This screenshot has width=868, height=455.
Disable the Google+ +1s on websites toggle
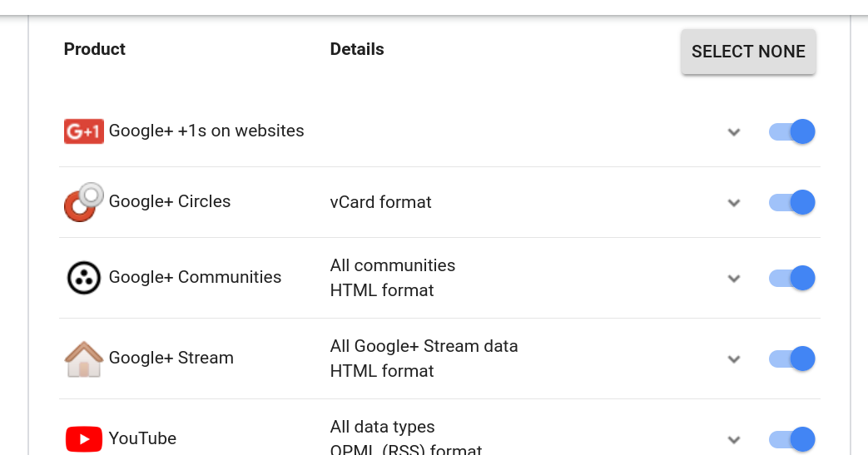coord(791,131)
